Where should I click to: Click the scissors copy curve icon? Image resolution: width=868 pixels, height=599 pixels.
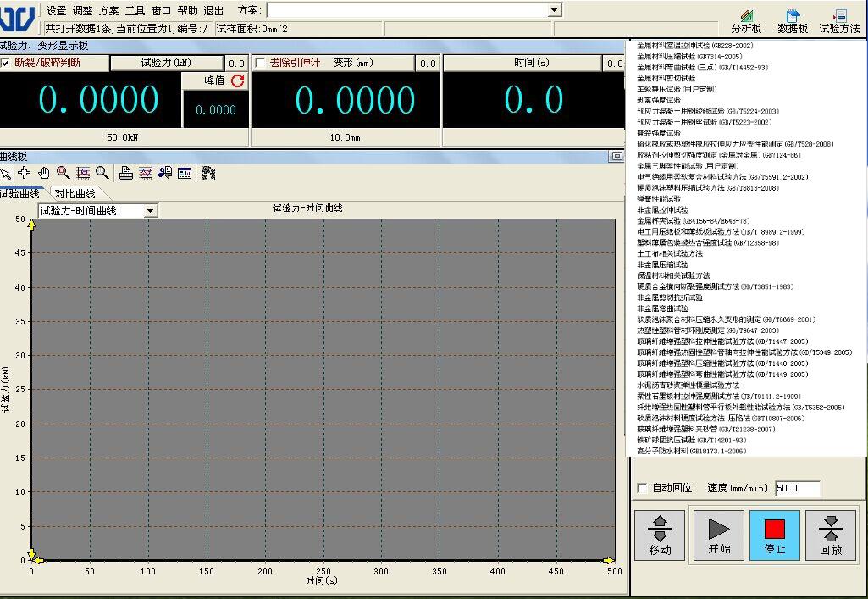click(165, 174)
